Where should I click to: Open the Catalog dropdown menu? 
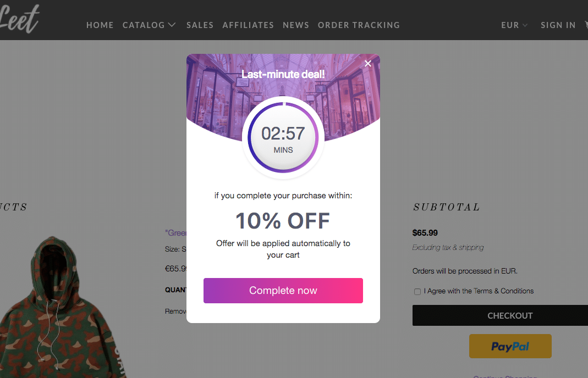click(x=149, y=25)
